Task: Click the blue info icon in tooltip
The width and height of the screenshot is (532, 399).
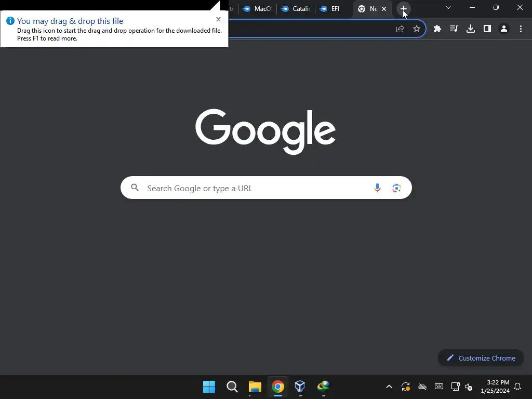Action: (10, 21)
